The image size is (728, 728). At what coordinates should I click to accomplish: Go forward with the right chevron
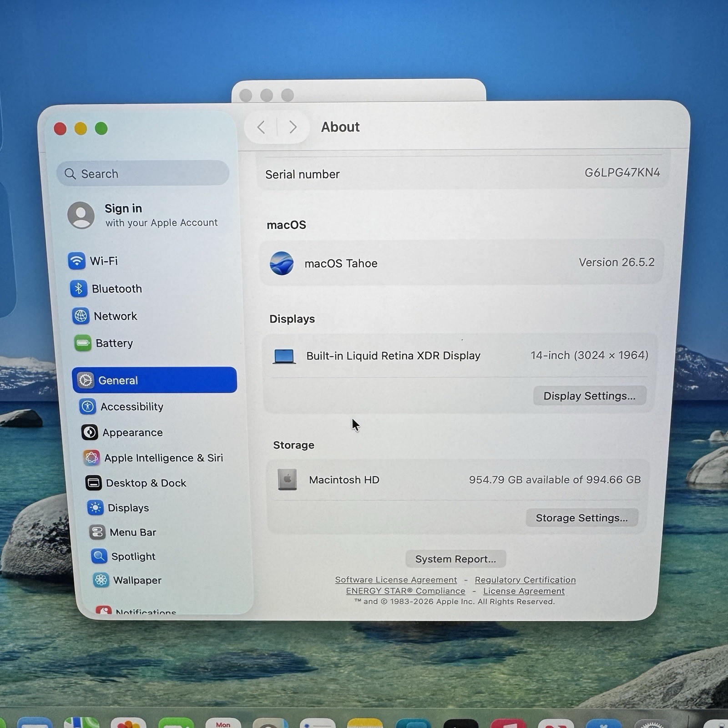[x=293, y=127]
